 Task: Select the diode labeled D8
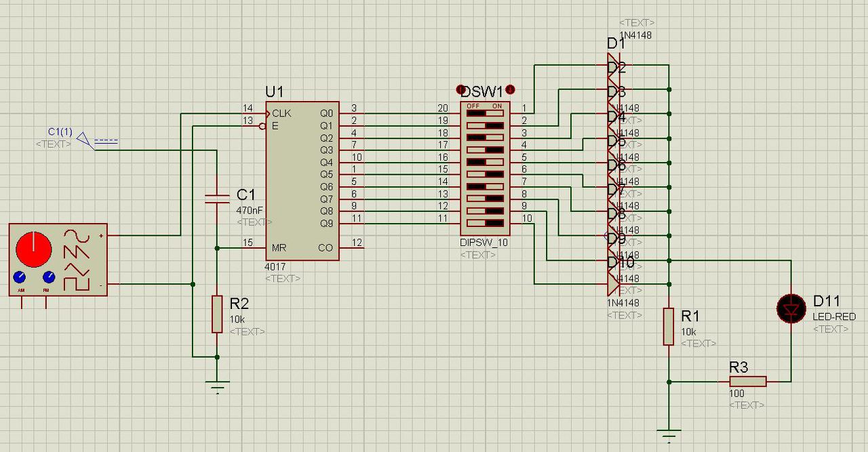[x=614, y=212]
